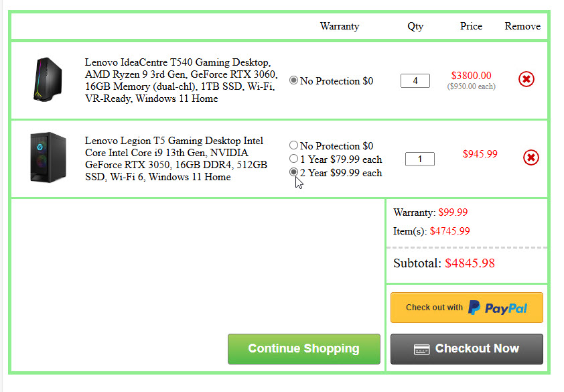
Task: Click the Legion T5 product image
Action: click(48, 158)
